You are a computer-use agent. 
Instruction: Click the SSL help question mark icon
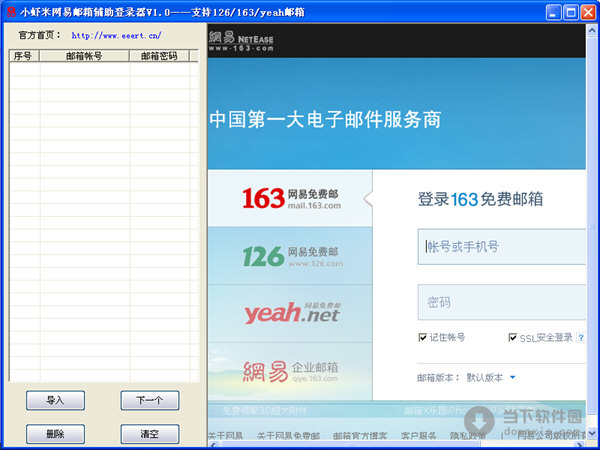coord(581,338)
